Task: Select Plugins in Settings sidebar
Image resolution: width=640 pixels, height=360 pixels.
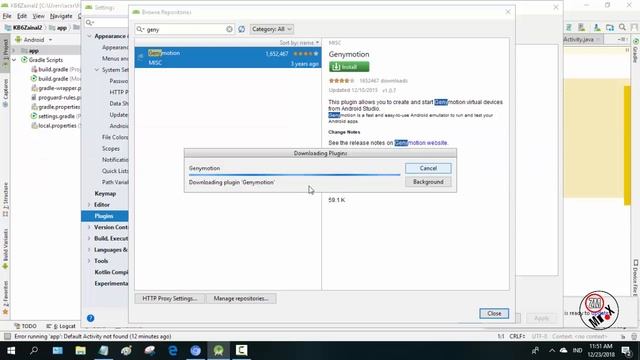Action: pos(104,216)
